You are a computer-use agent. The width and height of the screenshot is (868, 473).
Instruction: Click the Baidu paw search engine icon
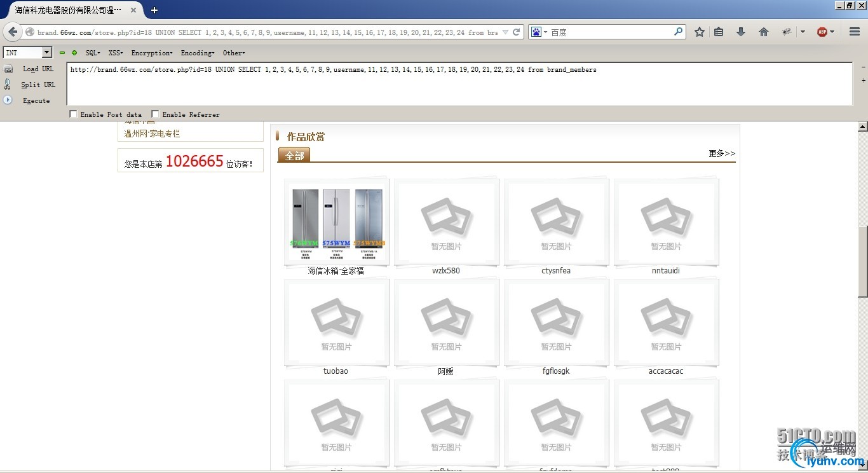[x=536, y=32]
